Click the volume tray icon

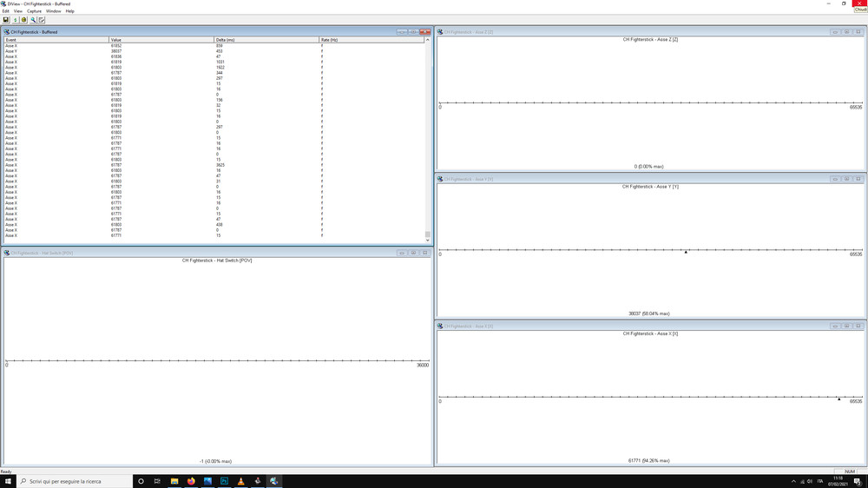click(x=810, y=481)
